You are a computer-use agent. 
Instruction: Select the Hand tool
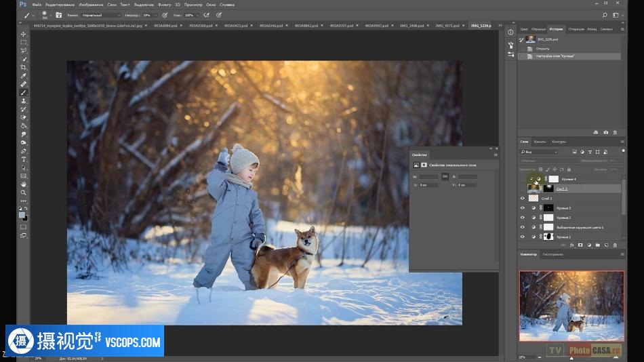[x=24, y=184]
